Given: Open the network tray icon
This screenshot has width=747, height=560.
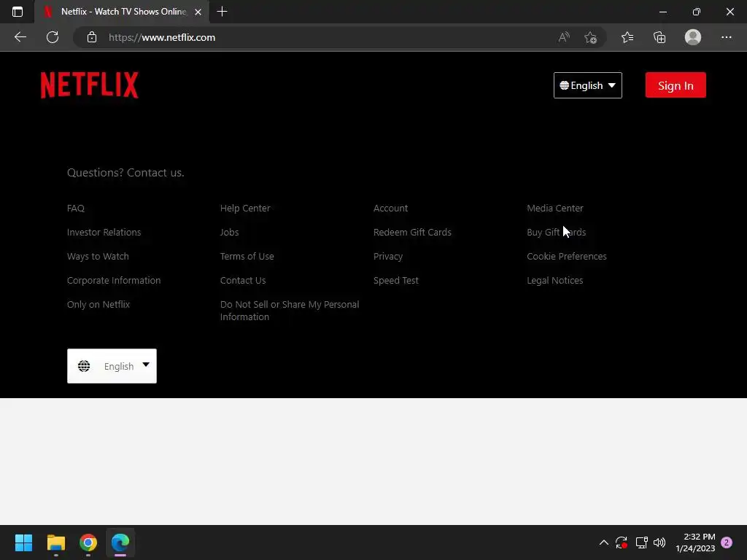Looking at the screenshot, I should [642, 542].
